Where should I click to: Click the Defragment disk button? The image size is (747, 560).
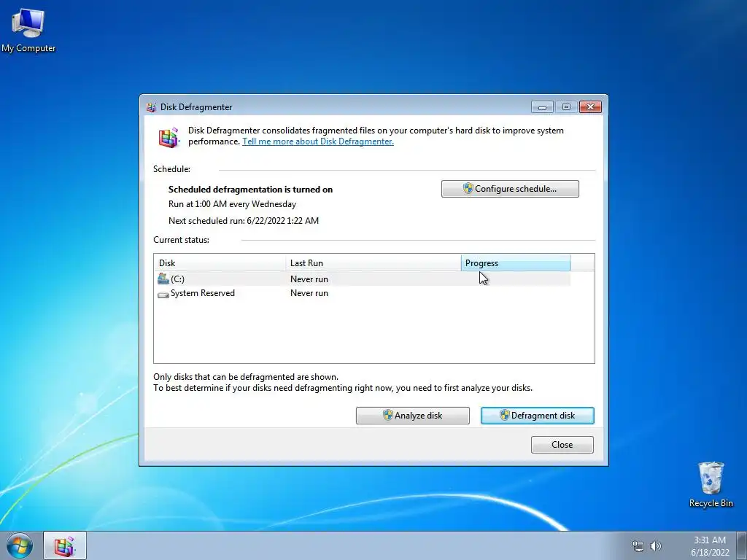point(538,415)
